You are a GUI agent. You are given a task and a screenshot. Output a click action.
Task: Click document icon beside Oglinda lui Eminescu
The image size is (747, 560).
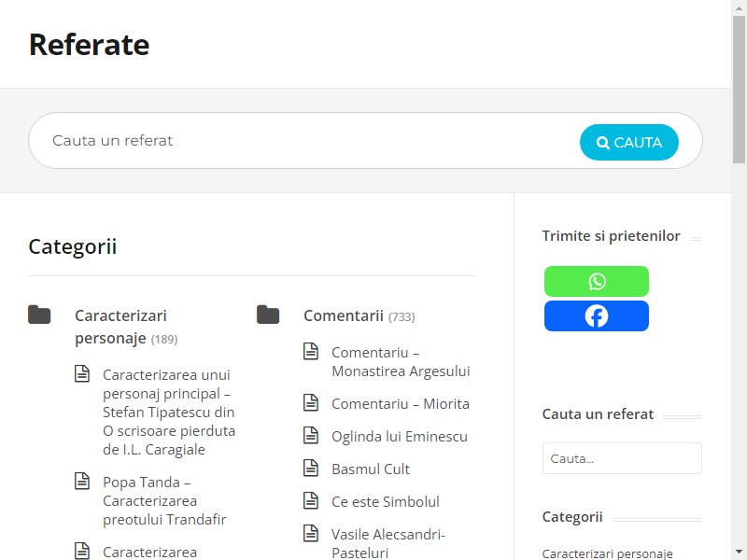[x=311, y=435]
